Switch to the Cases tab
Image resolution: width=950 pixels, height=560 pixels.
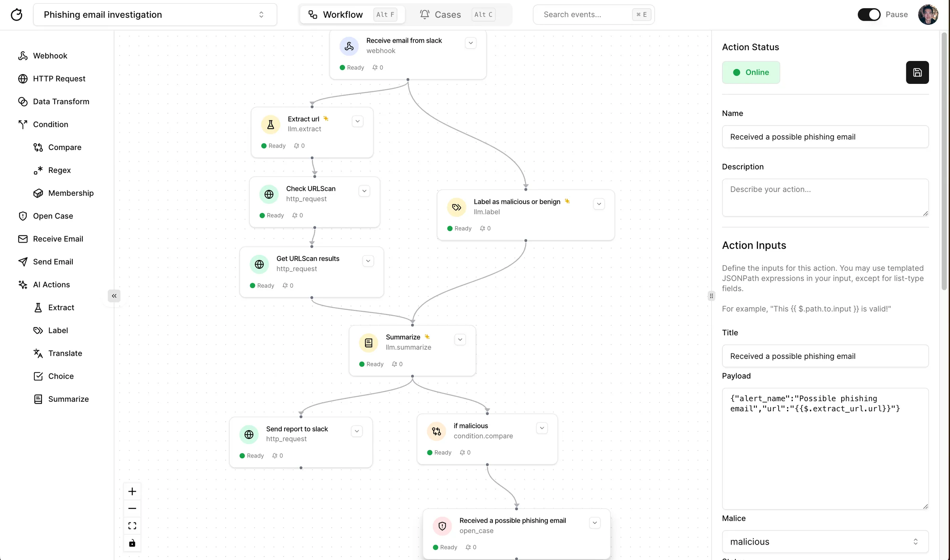click(448, 14)
